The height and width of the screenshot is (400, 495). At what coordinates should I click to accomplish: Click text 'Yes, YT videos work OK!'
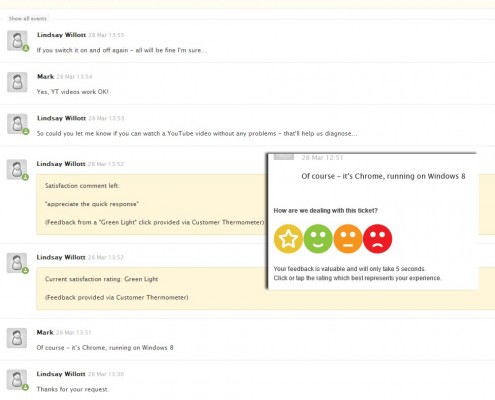click(x=73, y=92)
